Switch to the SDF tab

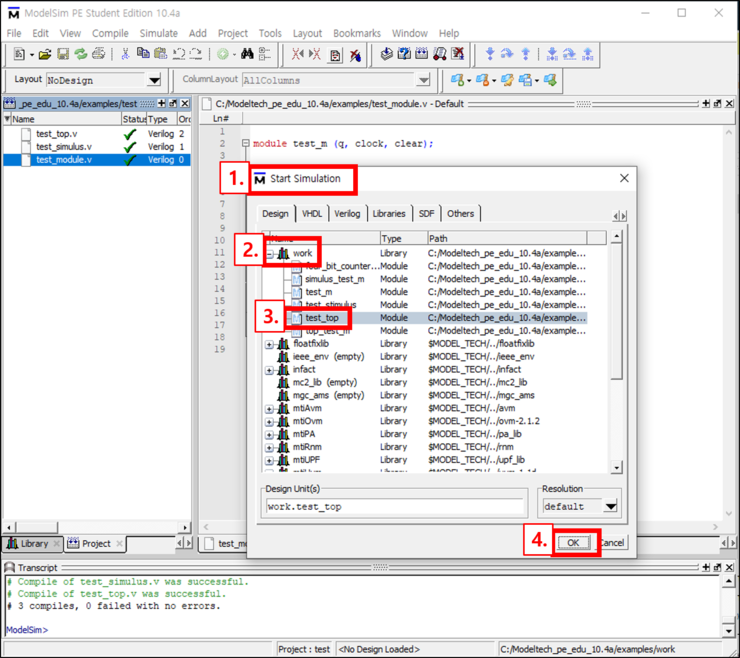(426, 214)
